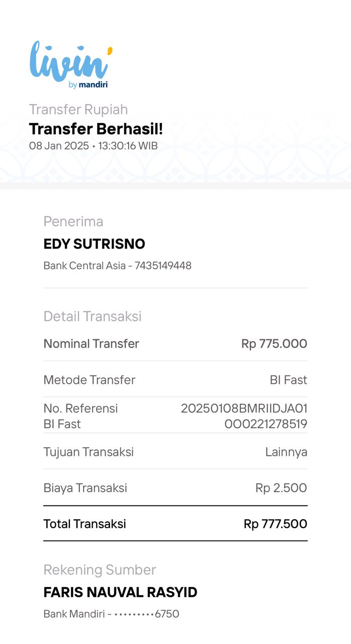Tap the "Penerima" section label
The image size is (351, 644).
tap(73, 221)
